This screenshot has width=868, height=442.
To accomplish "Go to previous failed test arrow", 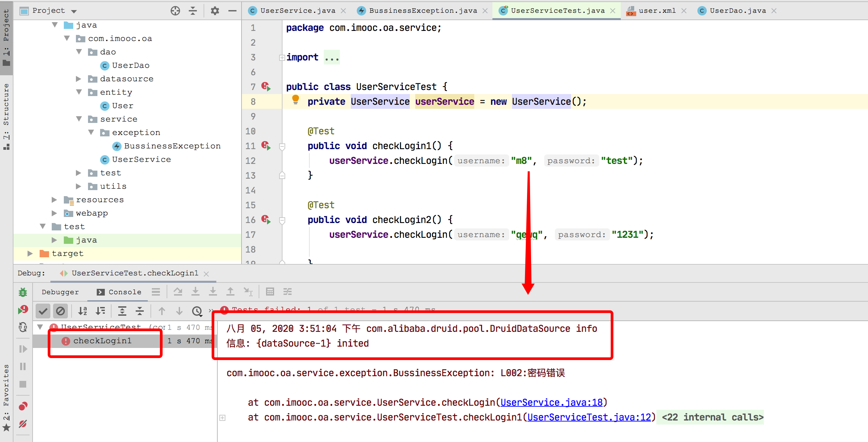I will (162, 311).
